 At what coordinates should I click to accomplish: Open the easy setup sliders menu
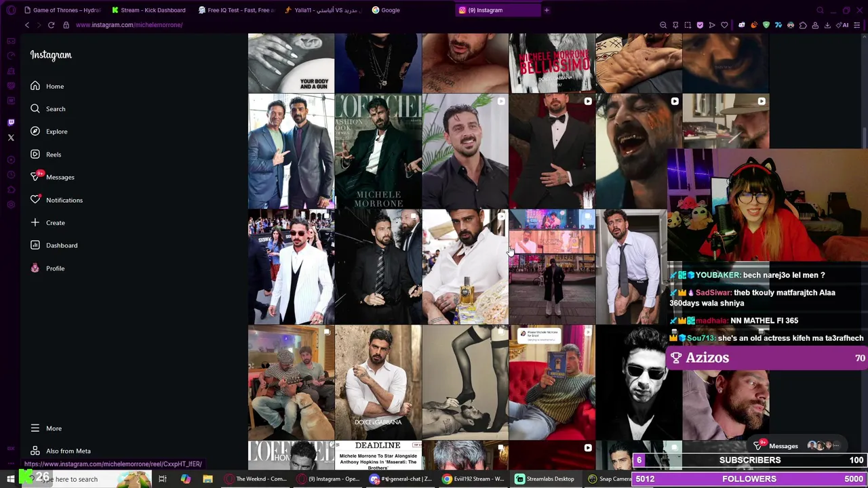pyautogui.click(x=858, y=25)
